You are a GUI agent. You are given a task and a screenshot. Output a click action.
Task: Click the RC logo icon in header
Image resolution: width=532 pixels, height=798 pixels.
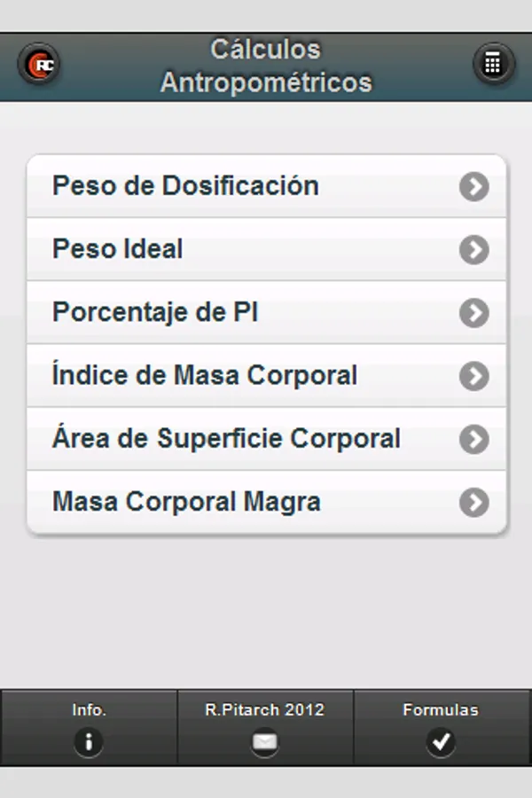coord(39,66)
